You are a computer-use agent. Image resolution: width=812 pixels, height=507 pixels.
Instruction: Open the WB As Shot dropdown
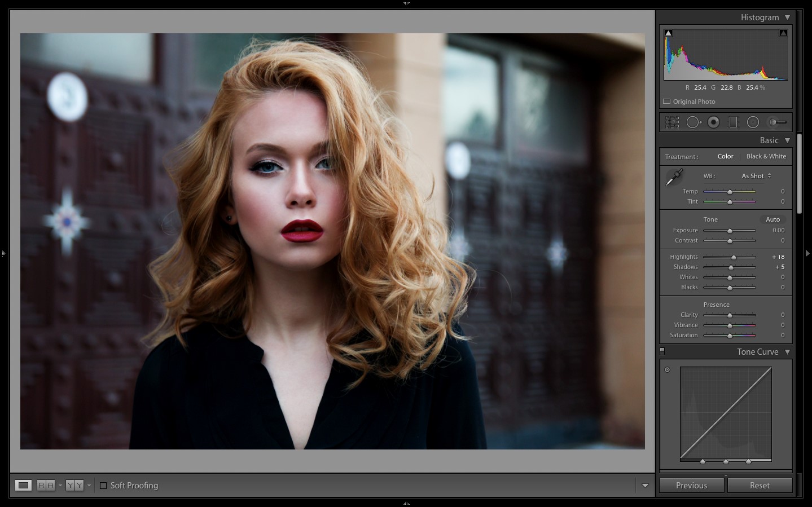point(756,176)
